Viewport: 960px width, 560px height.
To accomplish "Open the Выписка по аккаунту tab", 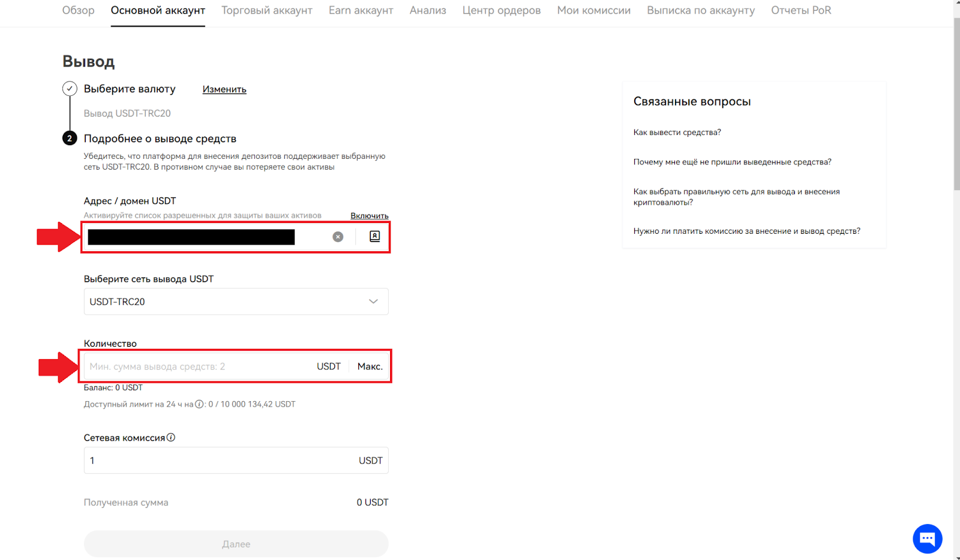I will point(701,10).
